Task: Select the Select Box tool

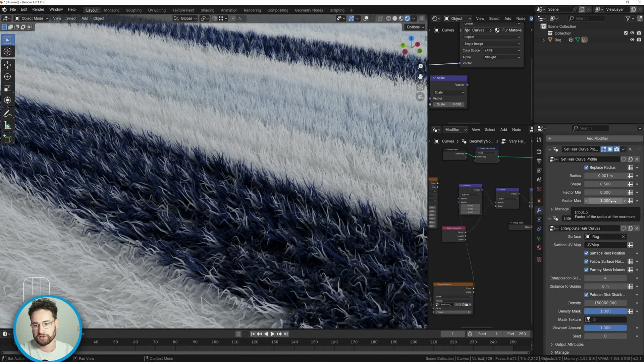Action: tap(7, 40)
